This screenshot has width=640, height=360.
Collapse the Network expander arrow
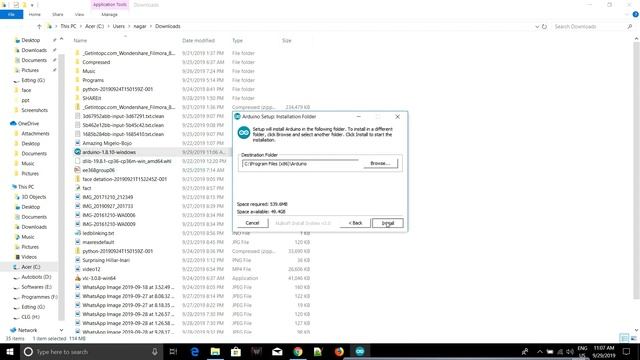click(x=61, y=330)
